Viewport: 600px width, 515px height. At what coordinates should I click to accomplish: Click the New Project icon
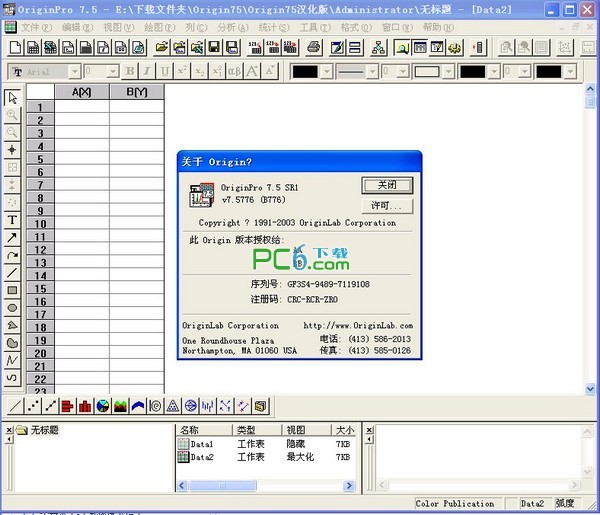(x=16, y=47)
